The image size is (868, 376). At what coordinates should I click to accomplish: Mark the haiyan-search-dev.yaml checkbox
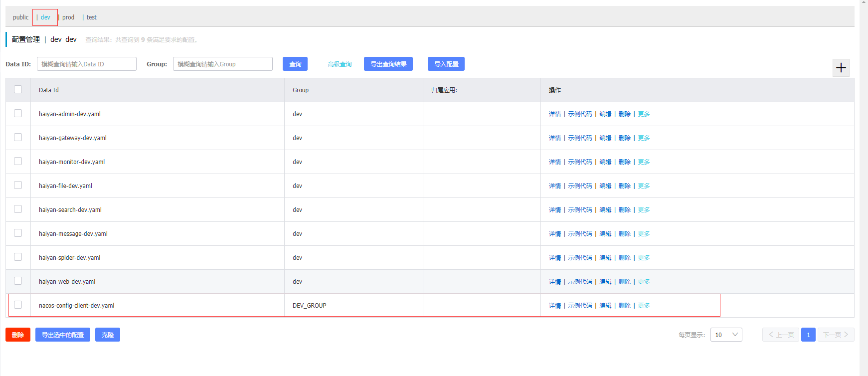tap(18, 209)
